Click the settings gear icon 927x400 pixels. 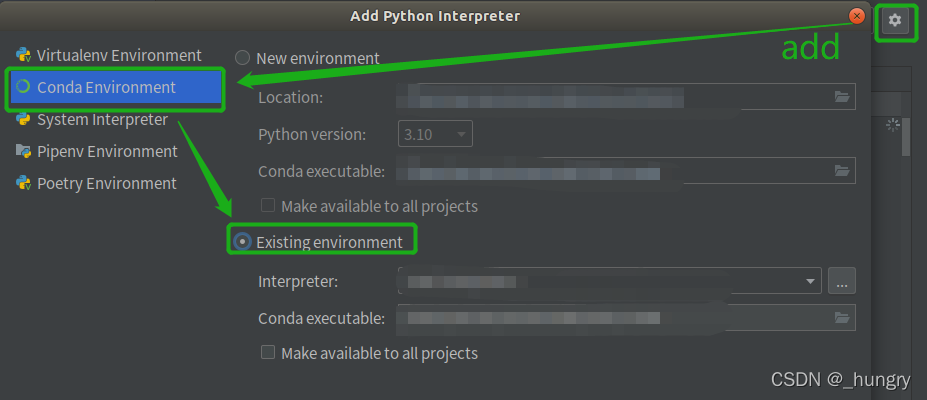(x=895, y=20)
